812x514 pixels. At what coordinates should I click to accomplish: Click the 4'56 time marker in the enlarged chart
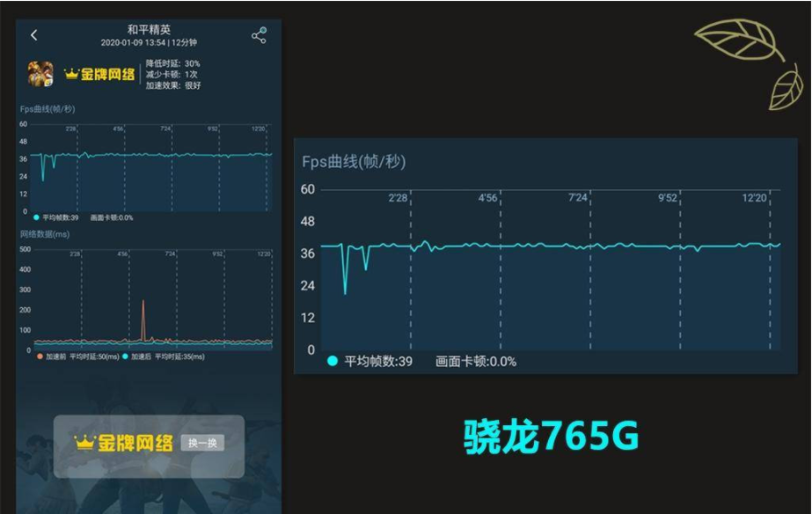(x=487, y=198)
